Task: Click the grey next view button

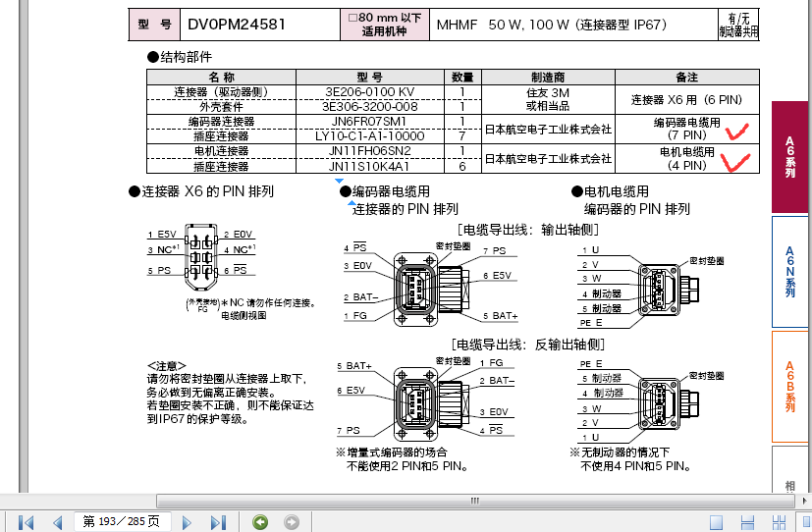Action: (x=291, y=521)
